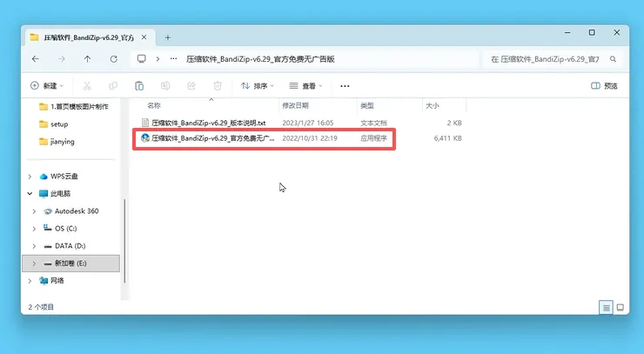The height and width of the screenshot is (354, 644).
Task: Click the Rename toolbar icon
Action: [165, 86]
